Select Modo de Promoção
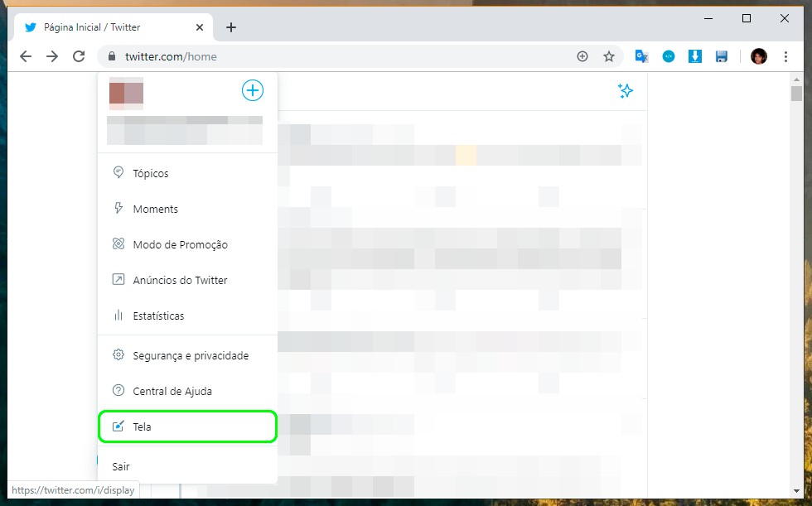This screenshot has width=812, height=506. 187,244
